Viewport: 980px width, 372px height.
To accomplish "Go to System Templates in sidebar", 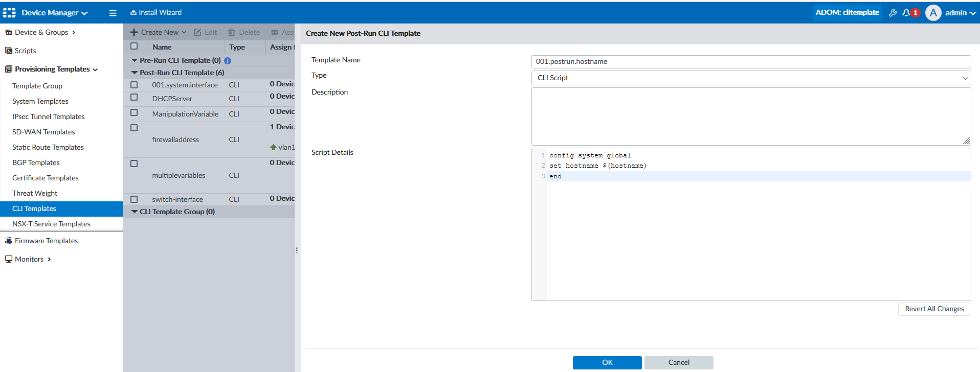I will pyautogui.click(x=40, y=101).
